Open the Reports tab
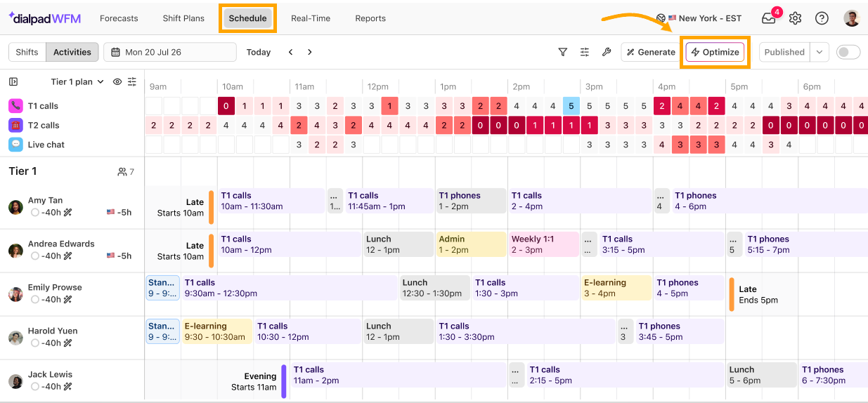The width and height of the screenshot is (868, 403). [x=370, y=18]
